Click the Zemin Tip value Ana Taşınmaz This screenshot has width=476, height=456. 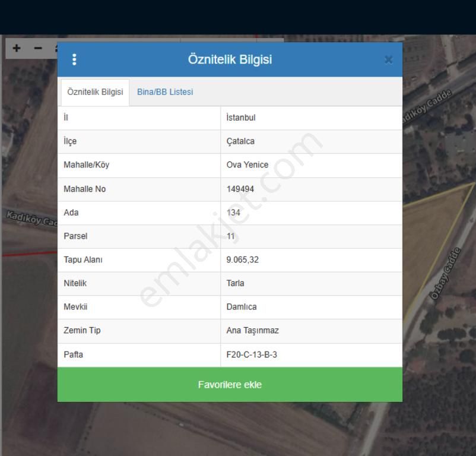253,331
